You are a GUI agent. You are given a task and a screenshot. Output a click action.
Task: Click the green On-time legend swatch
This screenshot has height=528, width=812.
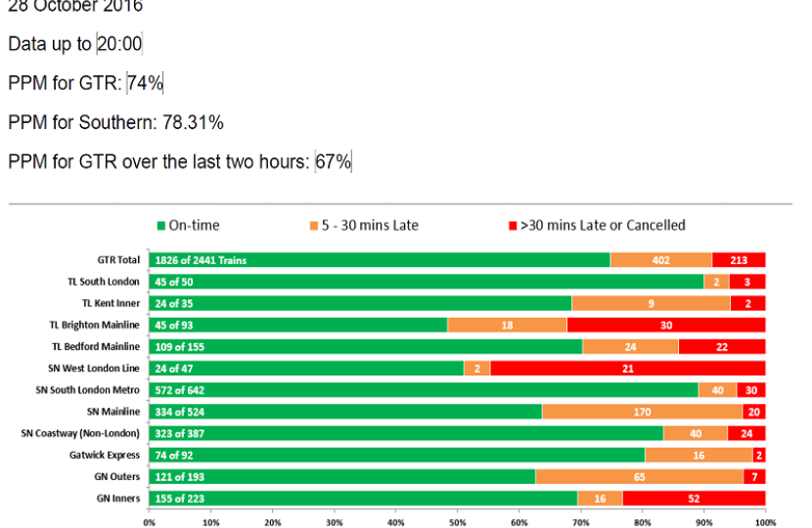tap(161, 226)
